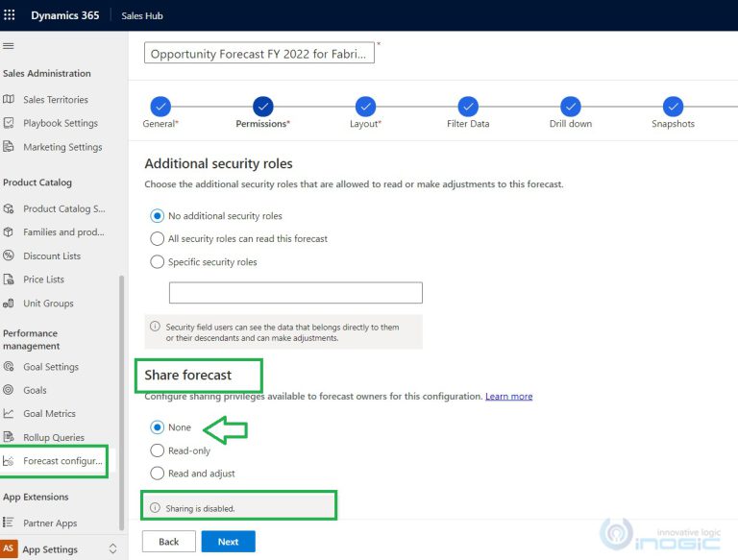Click the Forecast configuration icon
Image resolution: width=738 pixels, height=560 pixels.
(x=9, y=461)
